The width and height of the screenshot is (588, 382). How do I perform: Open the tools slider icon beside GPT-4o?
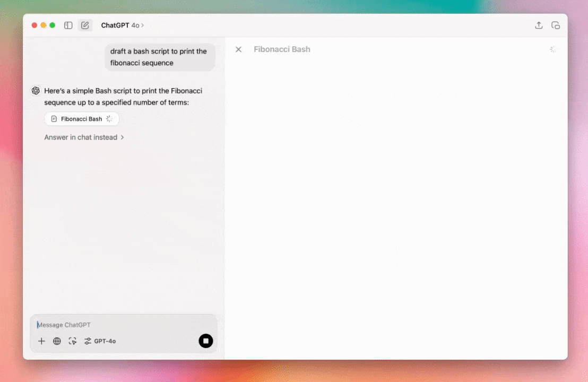88,341
